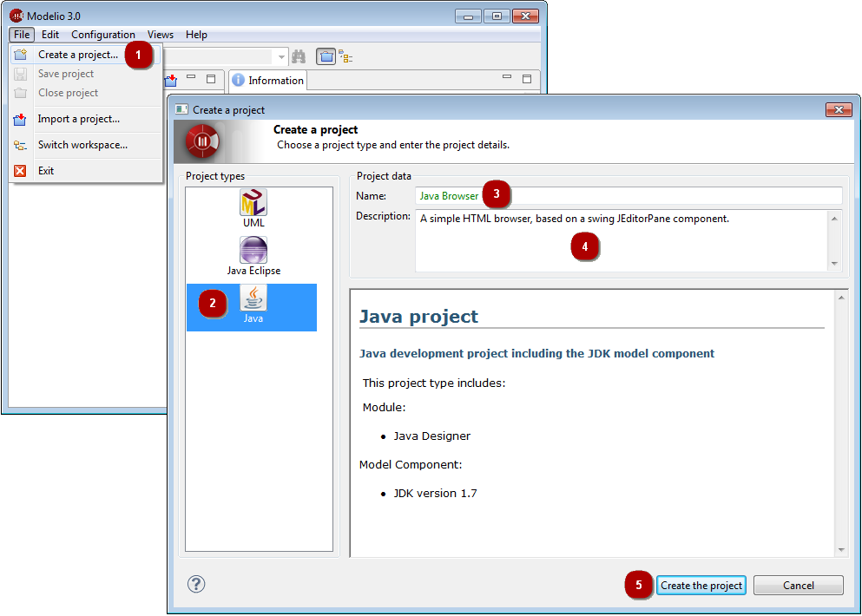This screenshot has height=616, width=862.
Task: Choose Switch workspace... menu entry
Action: click(86, 145)
